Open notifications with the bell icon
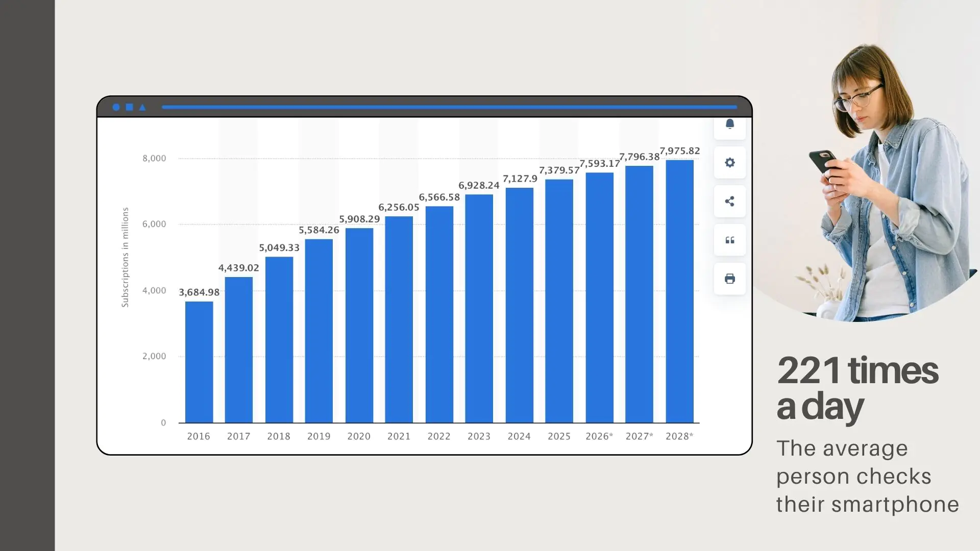Screen dimensions: 980x551 click(x=729, y=125)
